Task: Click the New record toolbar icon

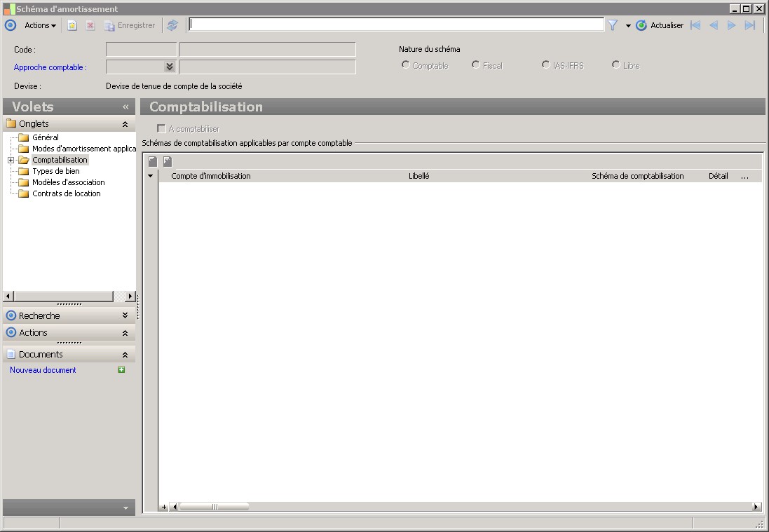Action: pos(72,25)
